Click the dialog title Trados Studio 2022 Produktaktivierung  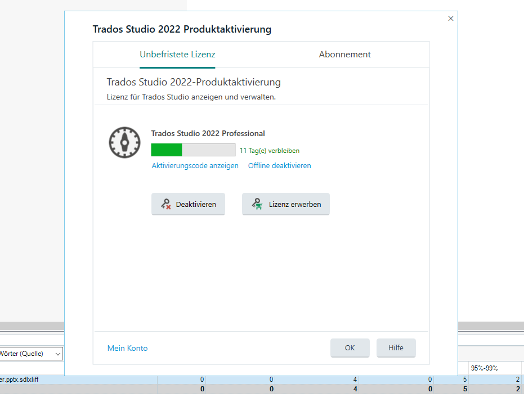point(182,29)
